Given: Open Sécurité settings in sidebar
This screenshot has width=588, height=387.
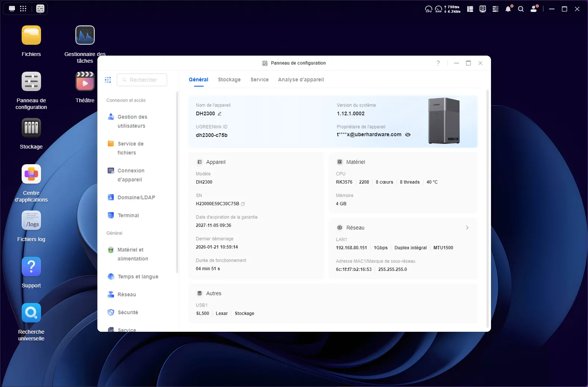Looking at the screenshot, I should click(x=128, y=312).
